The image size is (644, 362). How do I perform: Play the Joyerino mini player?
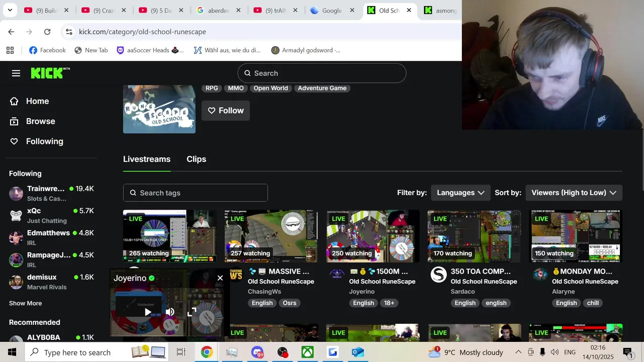pyautogui.click(x=147, y=312)
